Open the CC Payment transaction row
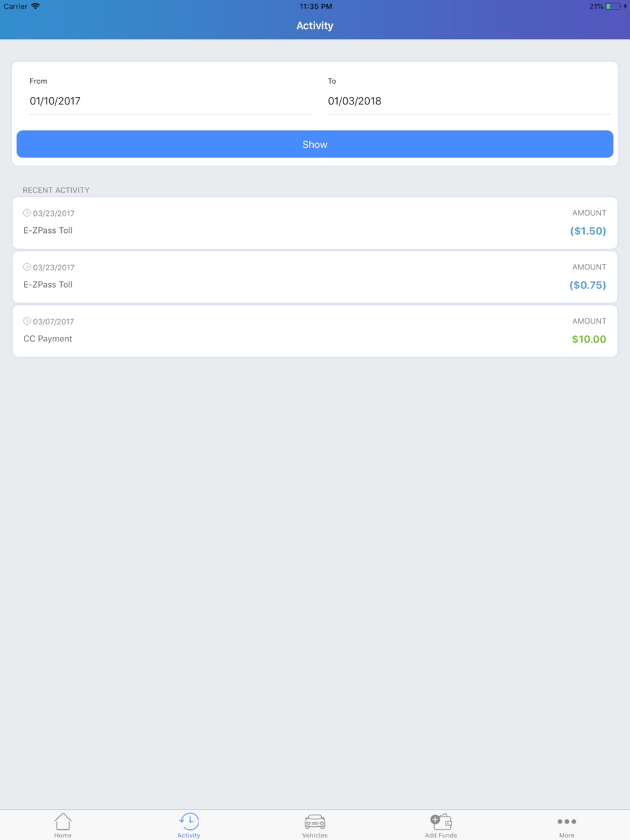Viewport: 630px width, 840px height. pos(315,331)
